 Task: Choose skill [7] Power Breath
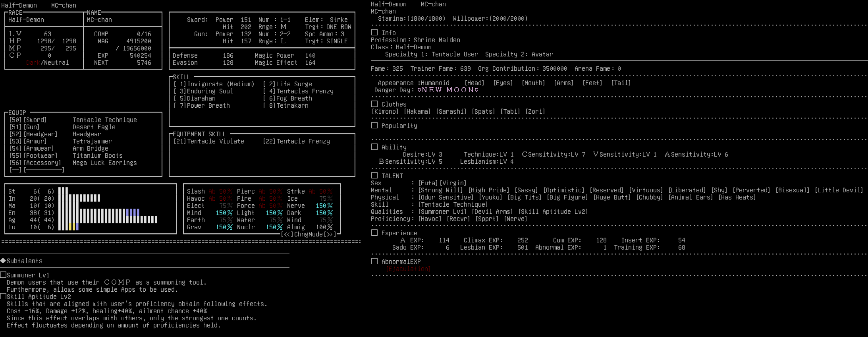click(201, 106)
